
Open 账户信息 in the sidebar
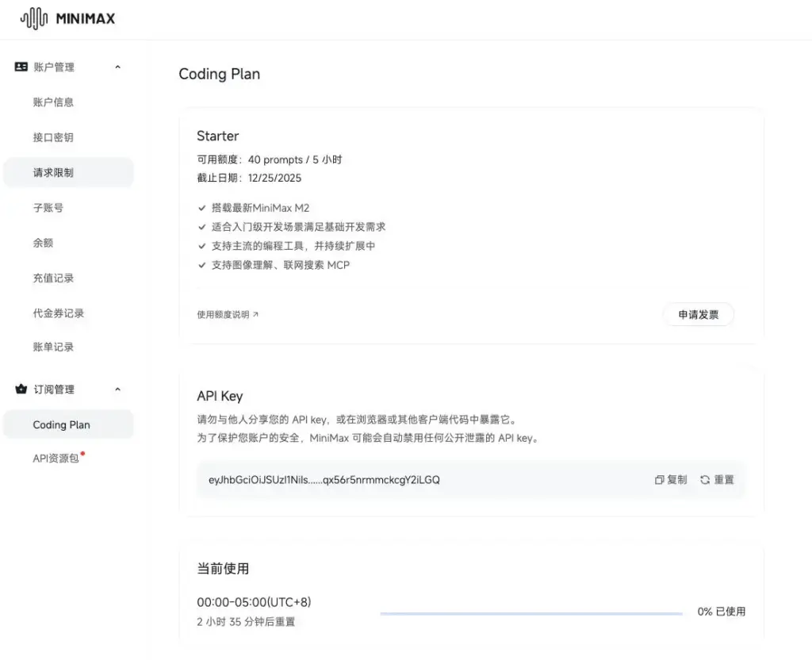[x=53, y=102]
